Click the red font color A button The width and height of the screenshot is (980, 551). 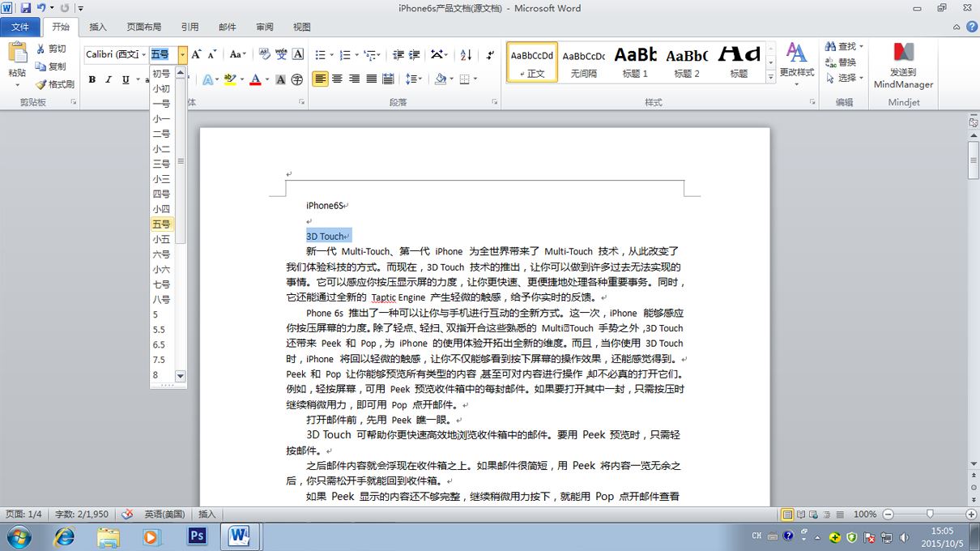click(255, 79)
